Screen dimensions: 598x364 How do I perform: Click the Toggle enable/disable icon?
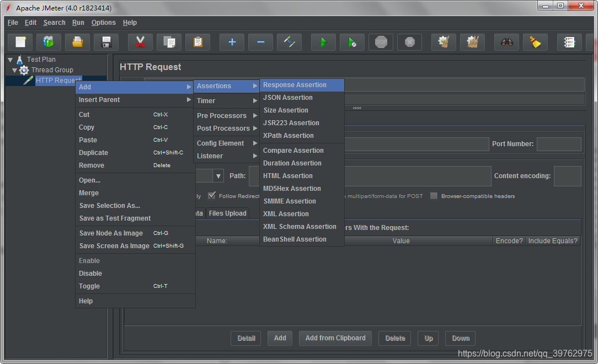tap(289, 42)
